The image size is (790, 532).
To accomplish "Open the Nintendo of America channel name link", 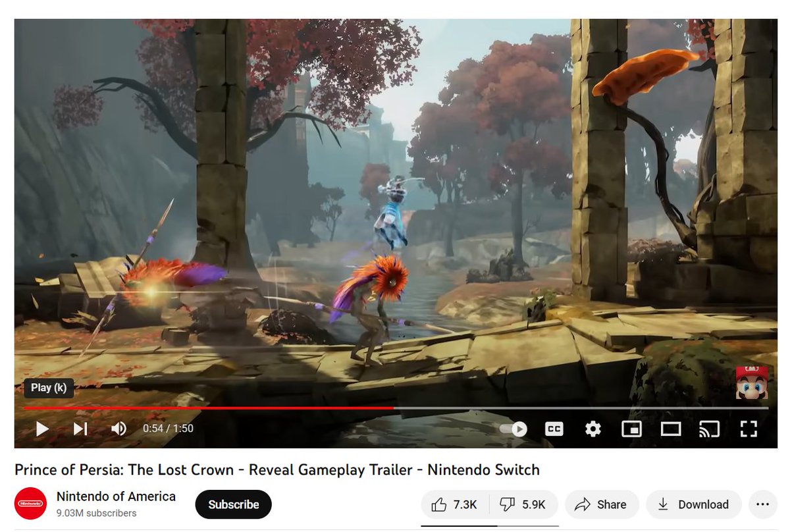I will tap(116, 496).
